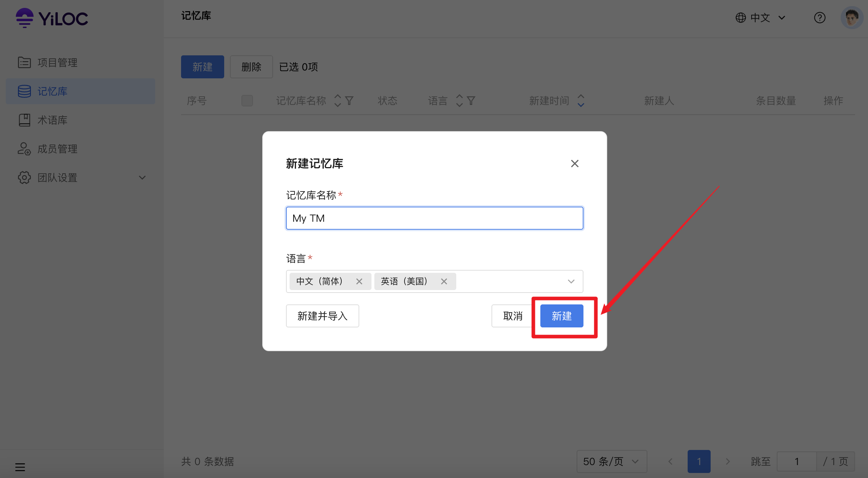
Task: Remove the 中文（简体） language tag
Action: point(359,281)
